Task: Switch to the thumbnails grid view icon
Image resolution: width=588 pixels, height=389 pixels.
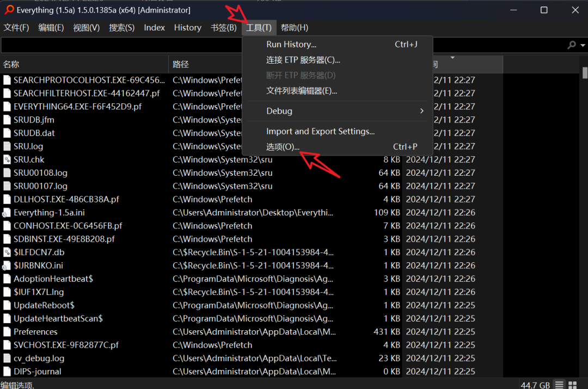Action: [x=573, y=385]
